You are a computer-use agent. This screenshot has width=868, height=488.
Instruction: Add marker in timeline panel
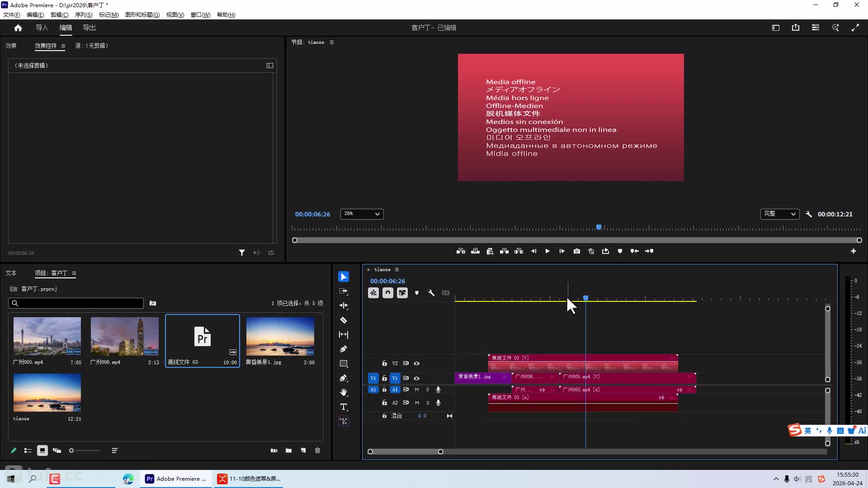[x=417, y=293]
